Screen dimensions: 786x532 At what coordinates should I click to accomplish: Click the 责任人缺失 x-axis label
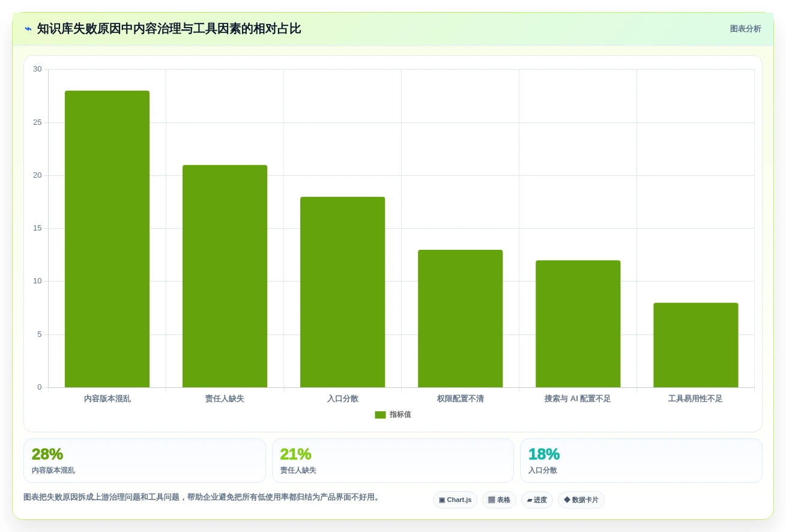[225, 399]
